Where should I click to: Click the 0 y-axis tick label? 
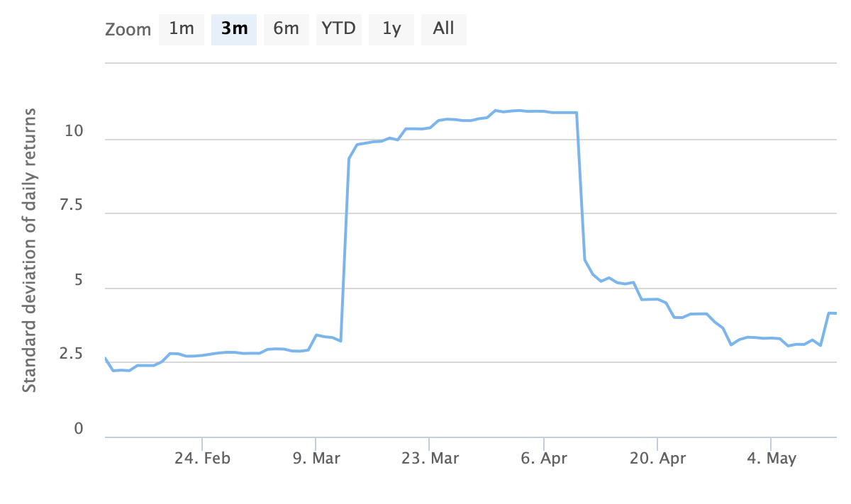[79, 430]
